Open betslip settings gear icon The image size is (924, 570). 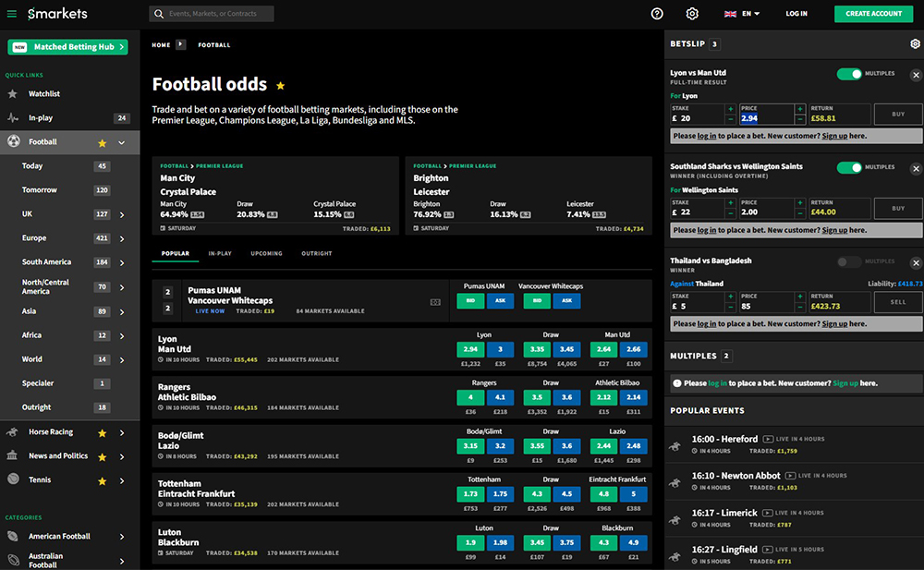pyautogui.click(x=915, y=44)
